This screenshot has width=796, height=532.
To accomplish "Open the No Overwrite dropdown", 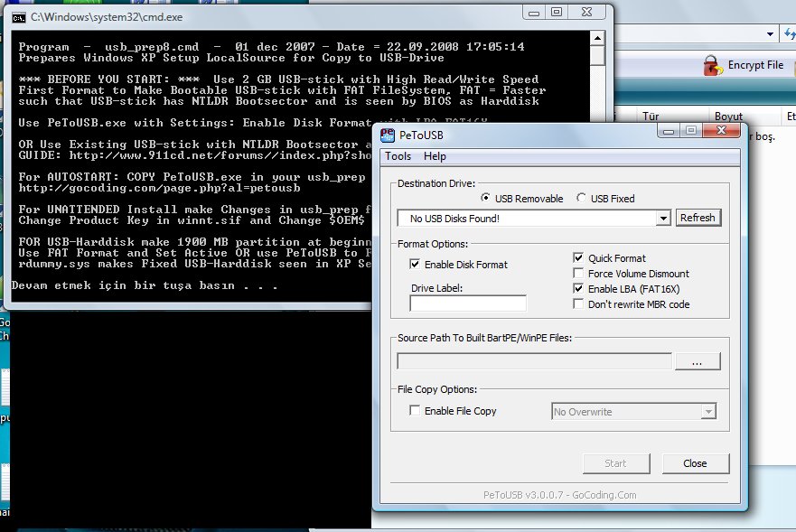I will (x=708, y=411).
